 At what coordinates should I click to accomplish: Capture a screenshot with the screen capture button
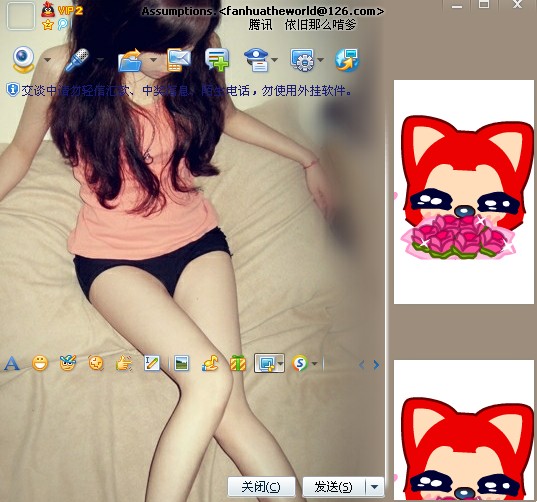coord(266,363)
